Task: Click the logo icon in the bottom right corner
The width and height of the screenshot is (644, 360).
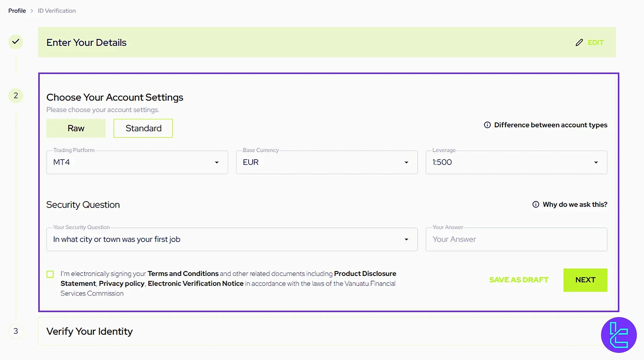Action: tap(620, 335)
